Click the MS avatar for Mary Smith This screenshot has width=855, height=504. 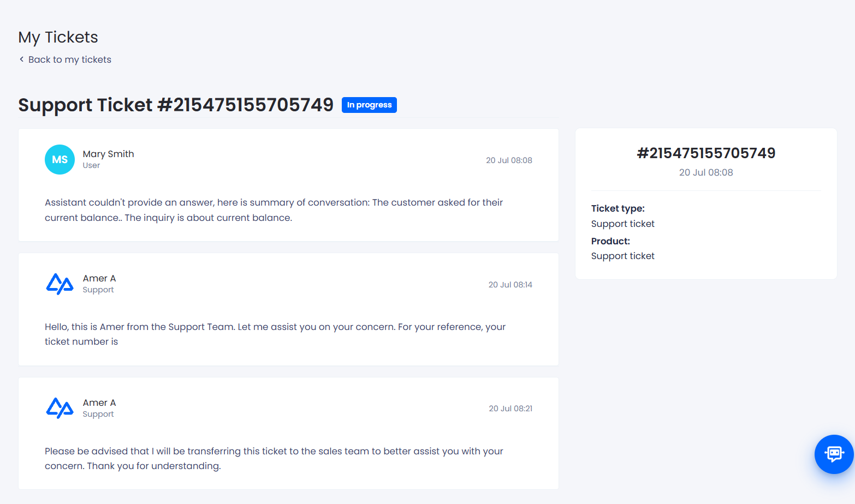pyautogui.click(x=60, y=159)
